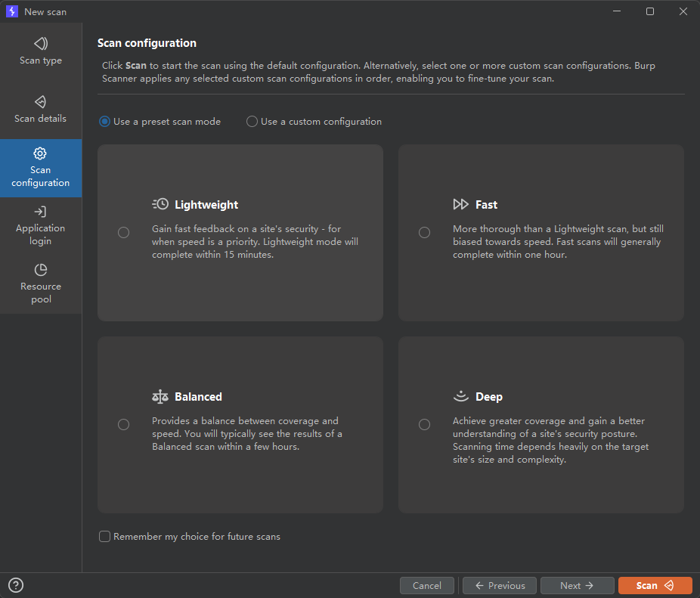
Task: Proceed with the Next button
Action: (x=577, y=585)
